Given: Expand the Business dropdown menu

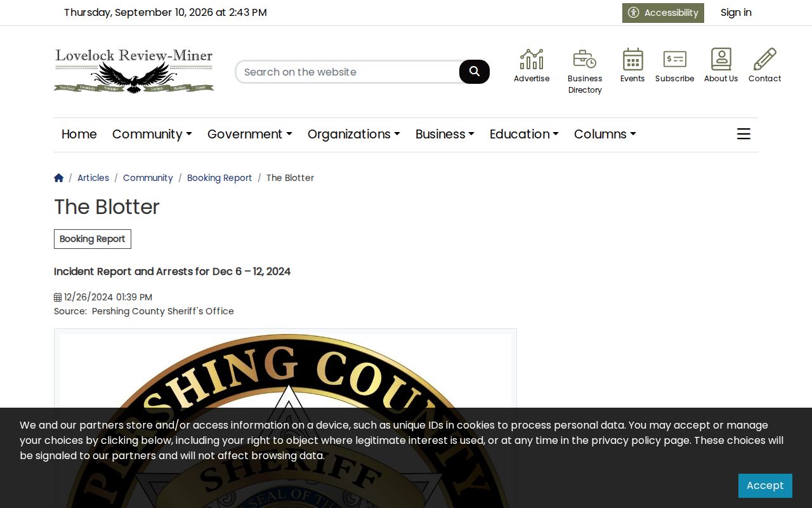Looking at the screenshot, I should (445, 134).
